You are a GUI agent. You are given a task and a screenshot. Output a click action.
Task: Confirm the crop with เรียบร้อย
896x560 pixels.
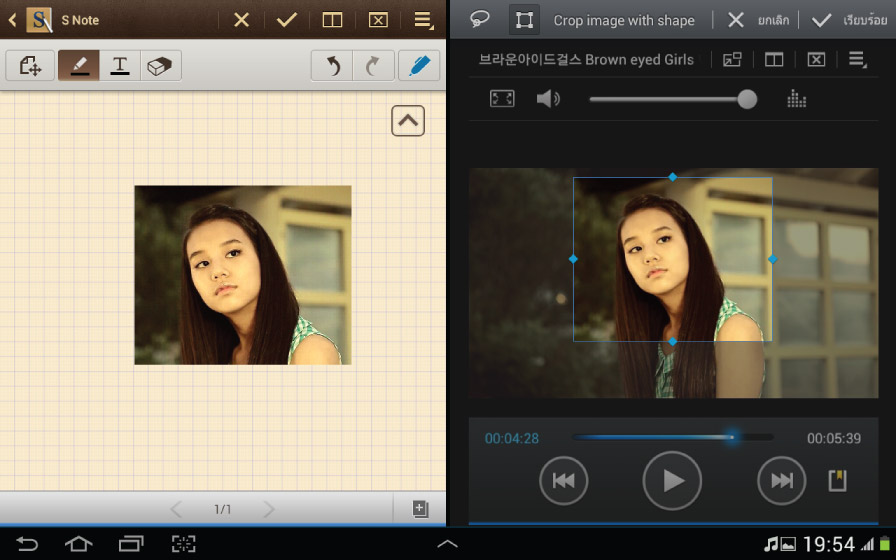(x=850, y=21)
